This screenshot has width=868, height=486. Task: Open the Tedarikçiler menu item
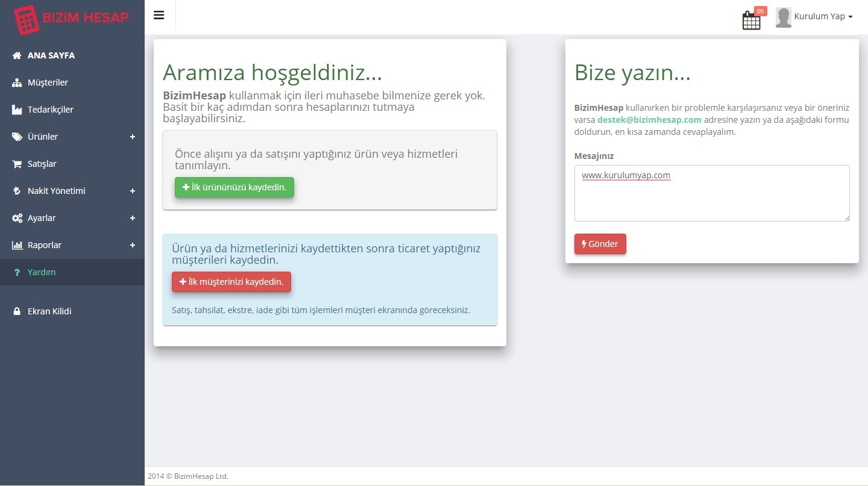pyautogui.click(x=72, y=110)
